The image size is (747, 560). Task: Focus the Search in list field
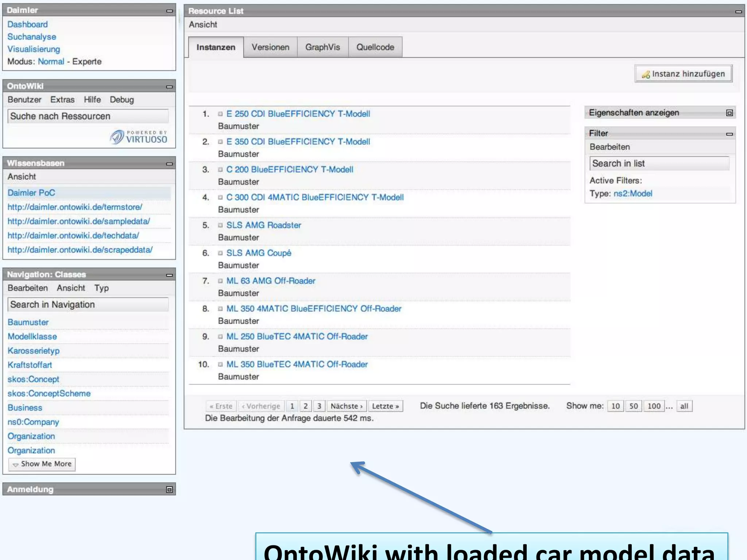tap(659, 163)
